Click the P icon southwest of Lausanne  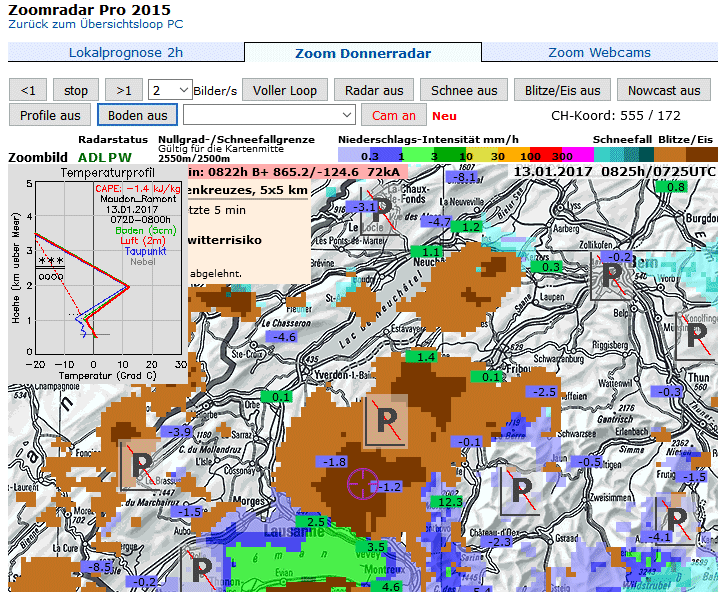point(202,569)
